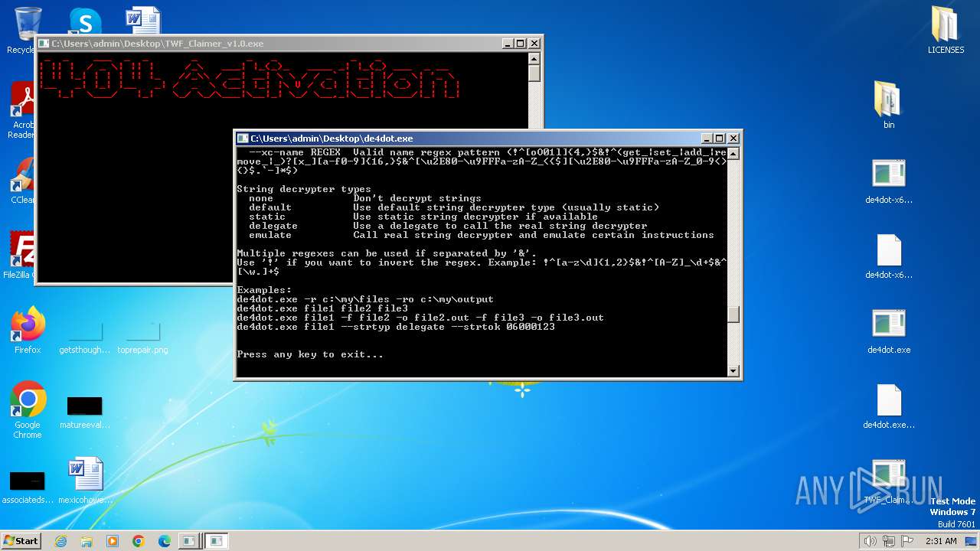This screenshot has width=980, height=551.
Task: Click 'de4dot.exe file1 file2 file3' line
Action: pos(322,308)
